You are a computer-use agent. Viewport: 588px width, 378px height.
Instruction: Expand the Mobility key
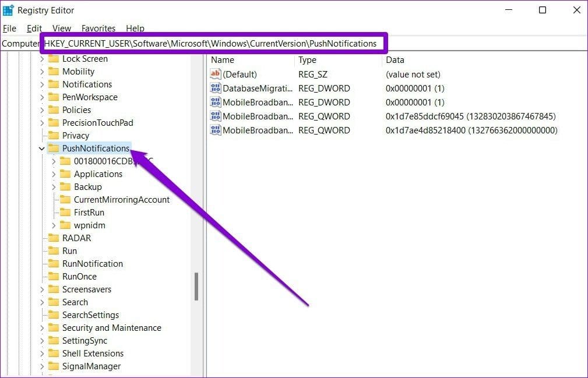(x=42, y=72)
